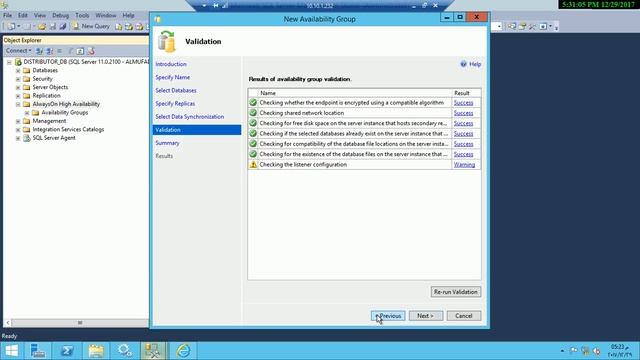640x360 pixels.
Task: Refresh the Object Explorer tree
Action: coord(80,51)
